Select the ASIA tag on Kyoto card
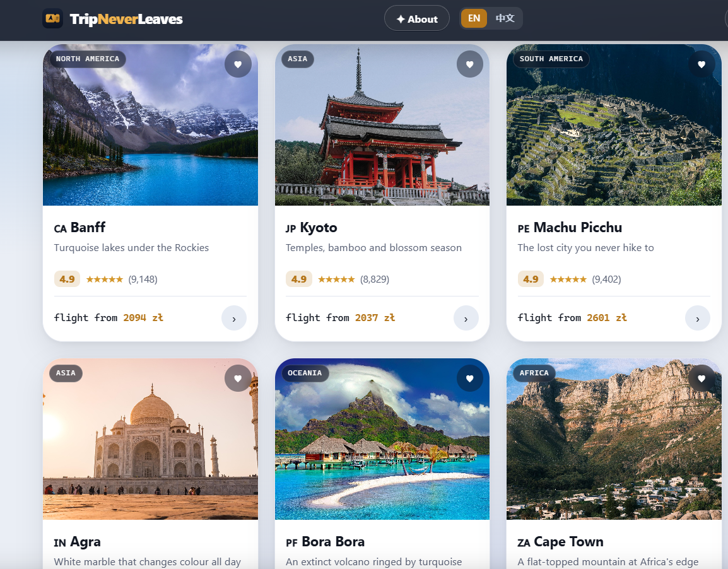Viewport: 728px width, 569px height. (x=297, y=59)
